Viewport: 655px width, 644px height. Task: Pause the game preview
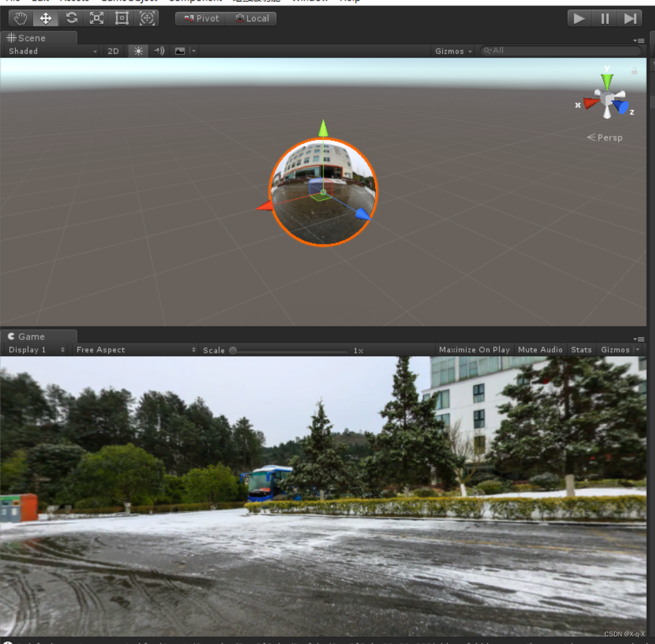pos(604,18)
